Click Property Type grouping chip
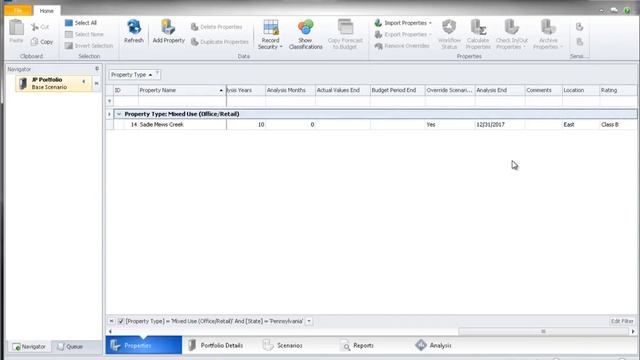Image resolution: width=640 pixels, height=360 pixels. coord(134,75)
